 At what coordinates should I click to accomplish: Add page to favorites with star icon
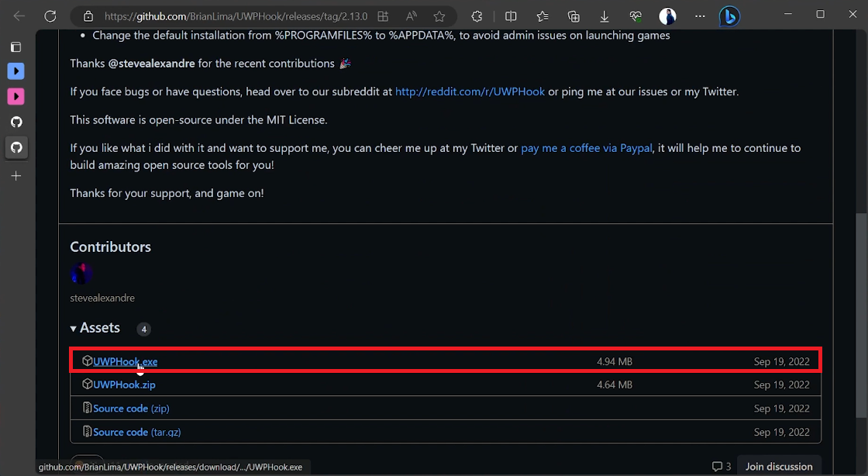pos(439,16)
